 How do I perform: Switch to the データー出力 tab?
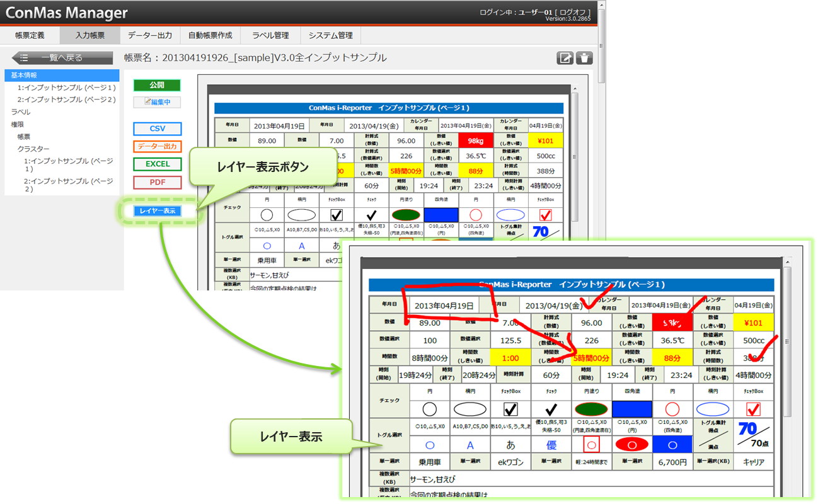[150, 35]
